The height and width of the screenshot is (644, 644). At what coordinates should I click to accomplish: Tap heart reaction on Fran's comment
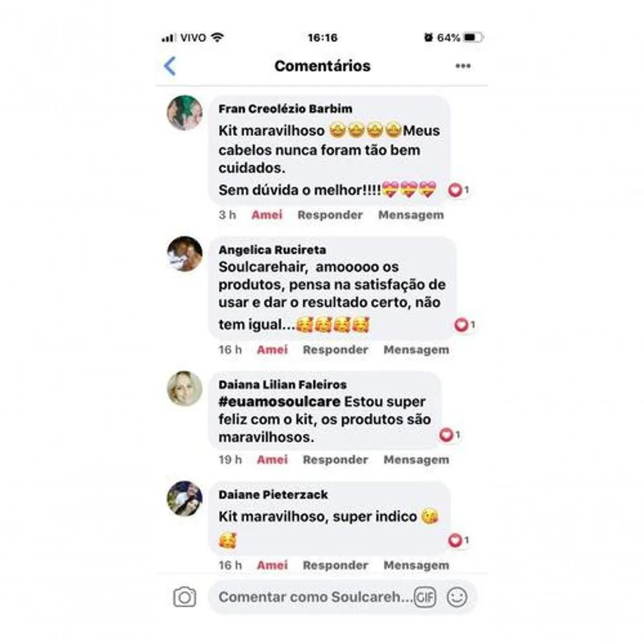(x=459, y=190)
